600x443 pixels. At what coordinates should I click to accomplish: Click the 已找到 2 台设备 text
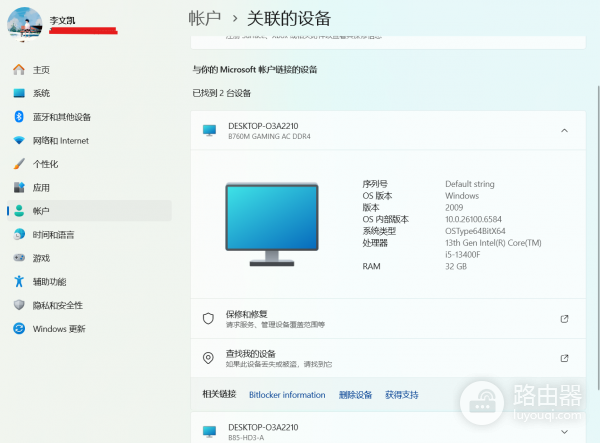coord(222,93)
